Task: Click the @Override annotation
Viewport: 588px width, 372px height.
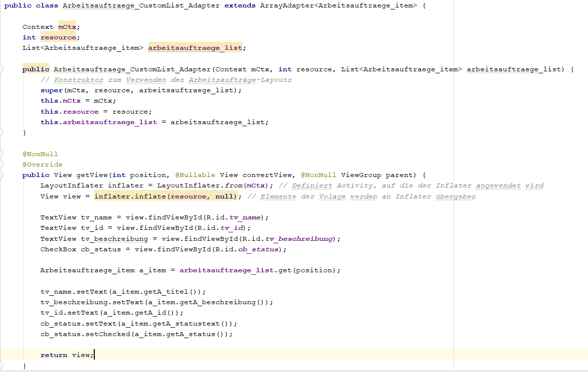Action: tap(42, 165)
